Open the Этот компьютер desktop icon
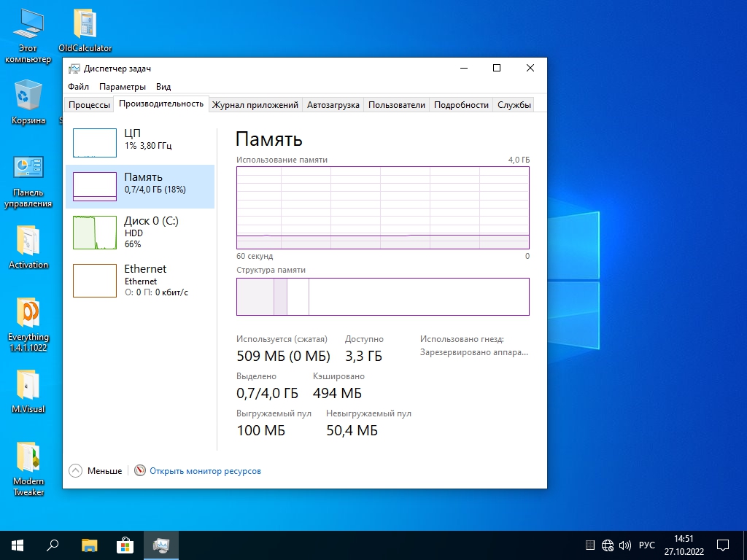The width and height of the screenshot is (747, 560). (x=28, y=37)
